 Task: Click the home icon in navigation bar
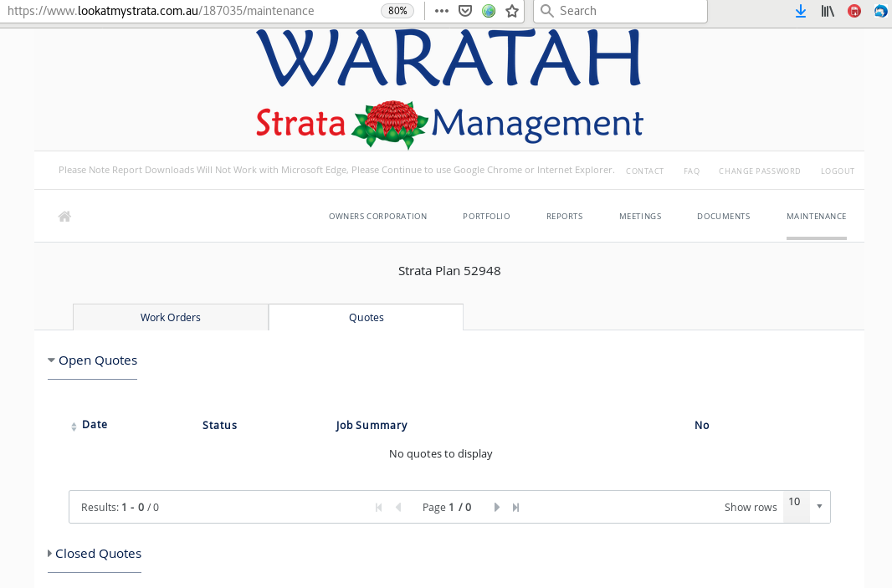(x=64, y=216)
